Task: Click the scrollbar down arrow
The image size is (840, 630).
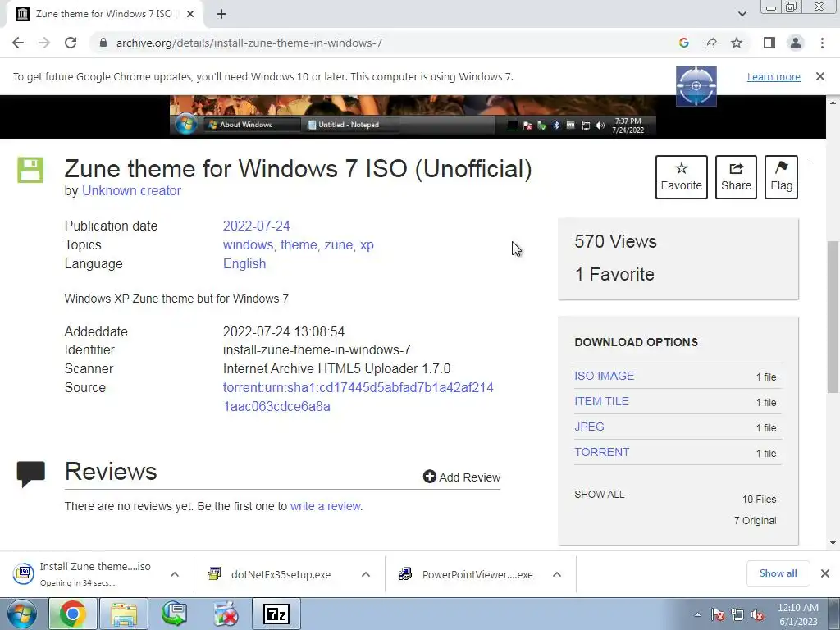Action: tap(833, 543)
